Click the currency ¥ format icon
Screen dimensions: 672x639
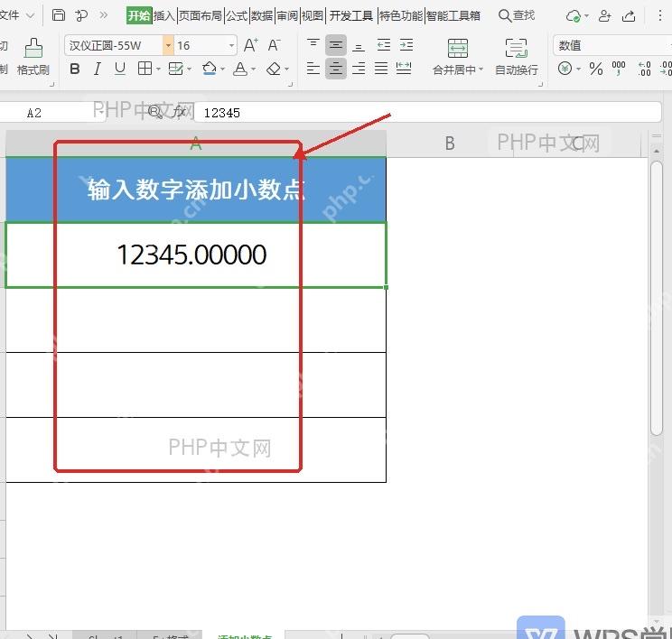point(565,68)
